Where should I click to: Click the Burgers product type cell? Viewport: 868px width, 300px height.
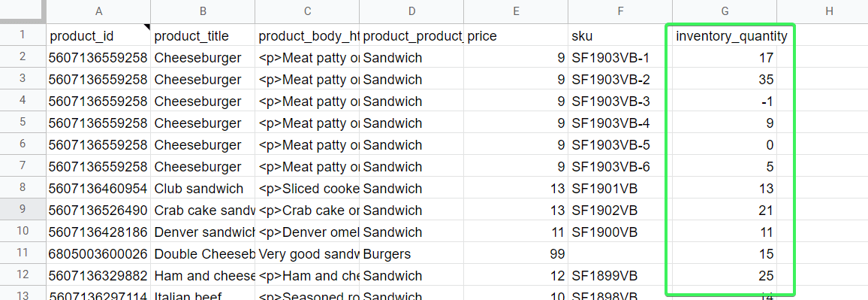pos(411,254)
